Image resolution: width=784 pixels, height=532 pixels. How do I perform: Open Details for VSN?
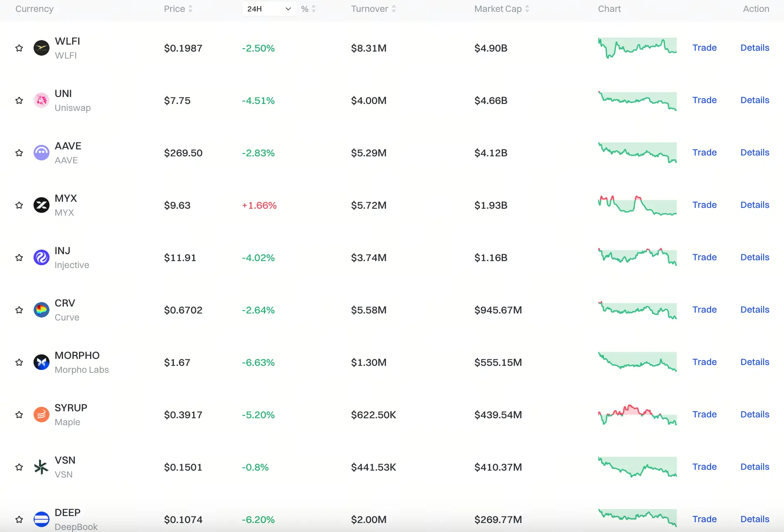coord(755,467)
